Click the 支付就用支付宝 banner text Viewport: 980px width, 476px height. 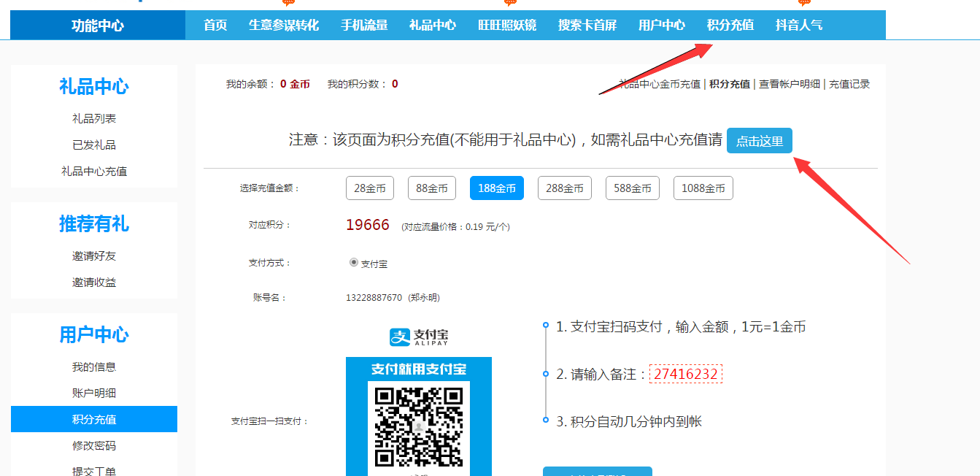click(x=419, y=369)
